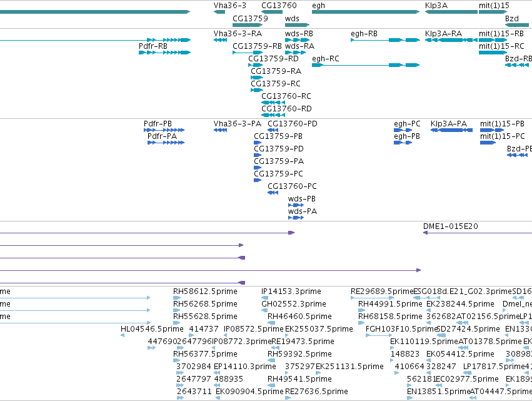Click the CG13759-RB transcript
Screen dimensions: 532x401
click(248, 53)
